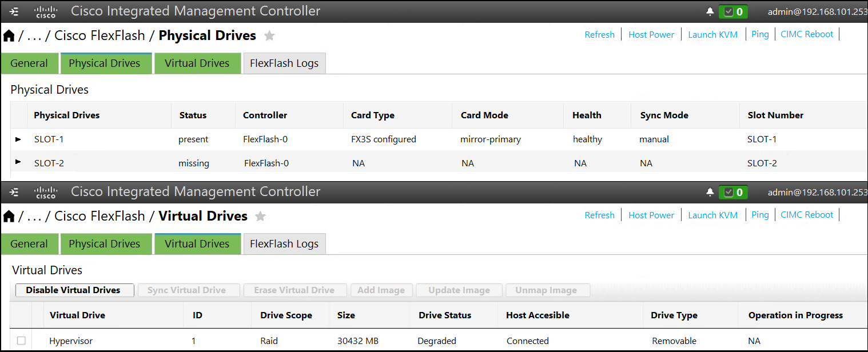Sort by Sync Mode column header
868x352 pixels.
click(x=664, y=115)
